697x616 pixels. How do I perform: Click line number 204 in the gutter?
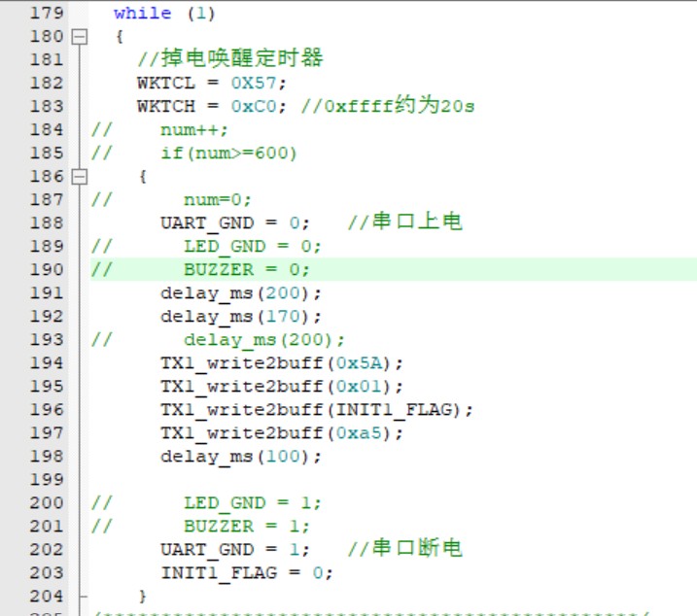47,597
